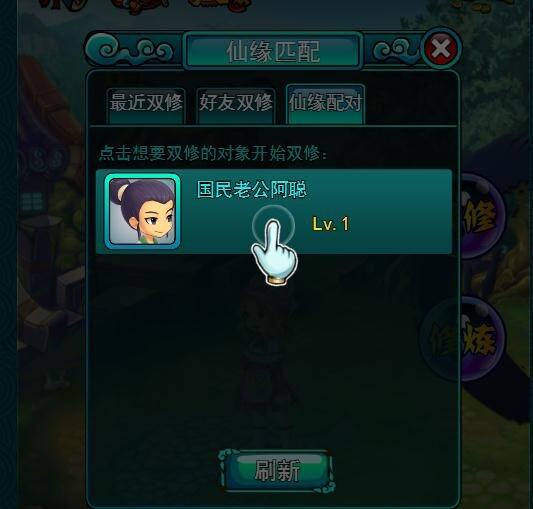Screen dimensions: 533x509
Task: Click the upper purple 修 orb icon
Action: [479, 216]
